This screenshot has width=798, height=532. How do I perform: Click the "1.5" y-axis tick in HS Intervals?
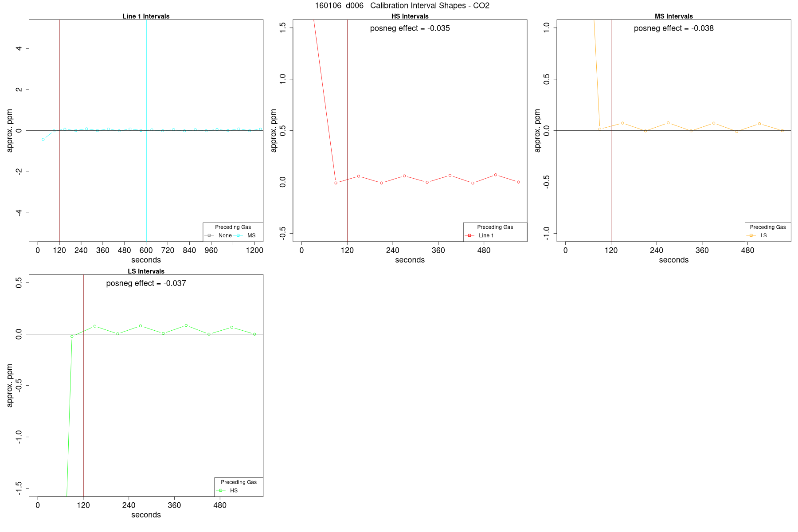click(282, 28)
